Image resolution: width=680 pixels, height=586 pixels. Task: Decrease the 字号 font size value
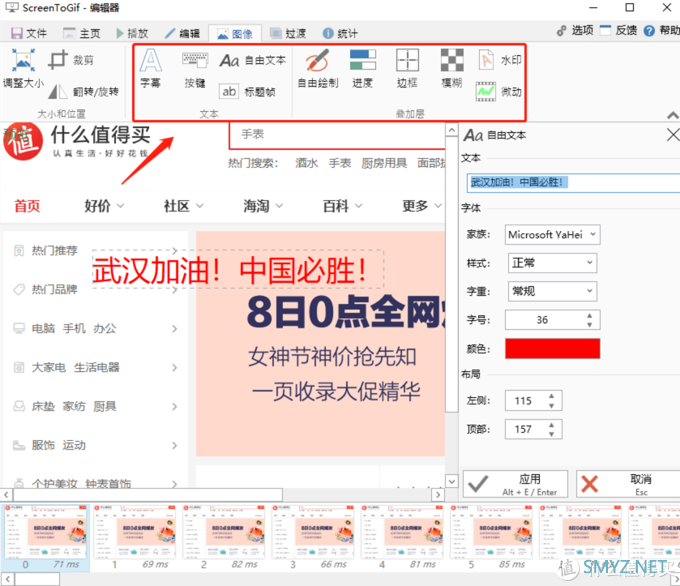(x=589, y=324)
